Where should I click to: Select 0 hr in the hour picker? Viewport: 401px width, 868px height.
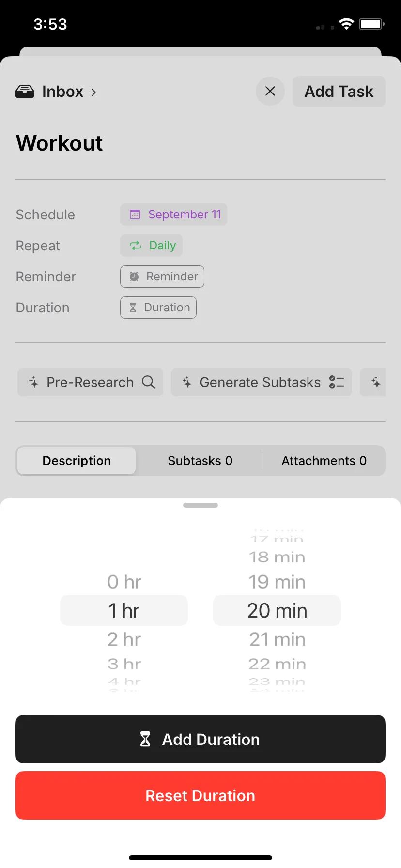pyautogui.click(x=124, y=582)
